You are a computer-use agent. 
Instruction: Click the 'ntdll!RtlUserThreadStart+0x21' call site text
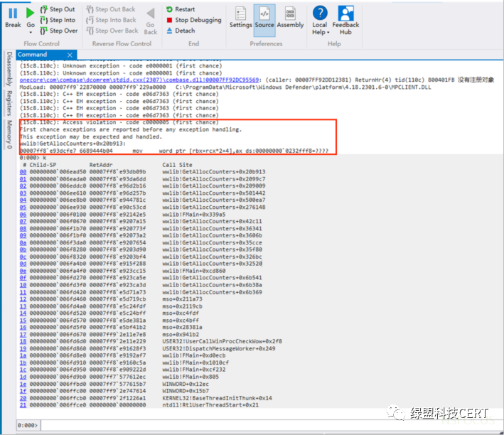click(x=210, y=405)
